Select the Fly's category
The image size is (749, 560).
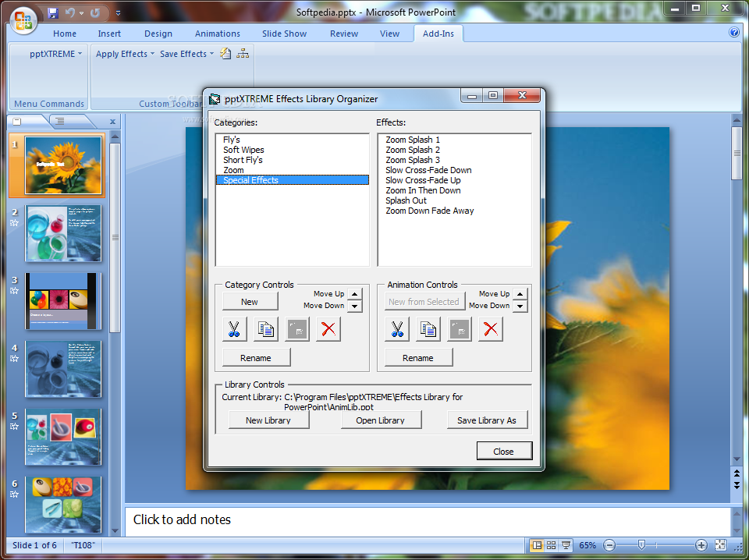(x=293, y=140)
